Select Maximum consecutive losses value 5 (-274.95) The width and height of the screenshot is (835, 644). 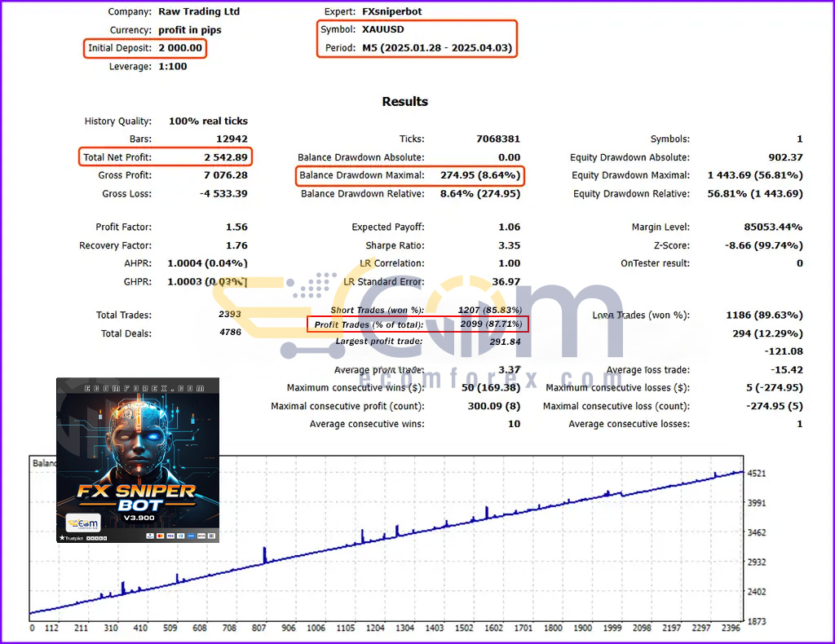click(775, 387)
